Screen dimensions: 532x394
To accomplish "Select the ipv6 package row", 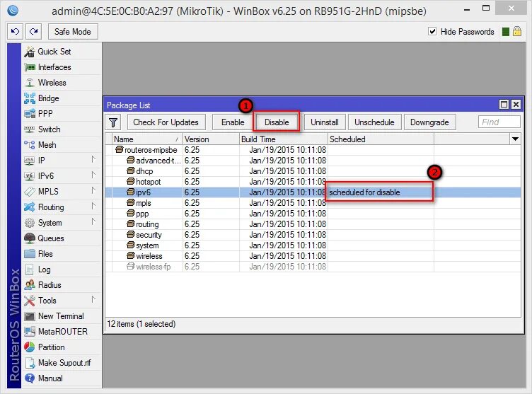I will [x=313, y=192].
